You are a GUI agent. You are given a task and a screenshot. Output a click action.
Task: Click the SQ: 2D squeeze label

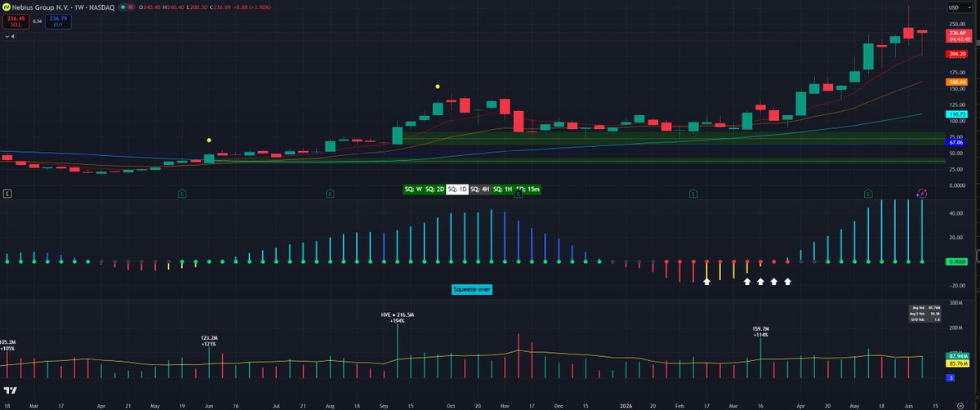[x=435, y=189]
